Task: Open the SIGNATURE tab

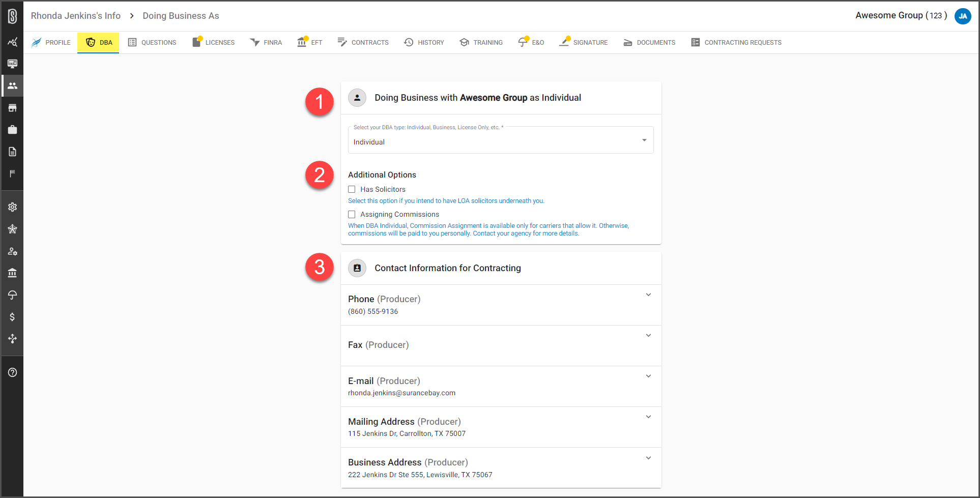Action: tap(583, 43)
